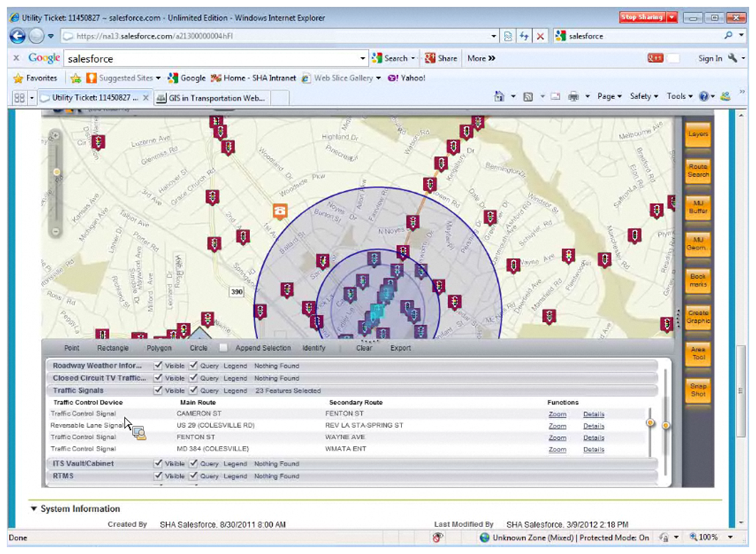Open Details for US 29 (COLESVILLE RD) row
The height and width of the screenshot is (554, 756).
[x=594, y=426]
